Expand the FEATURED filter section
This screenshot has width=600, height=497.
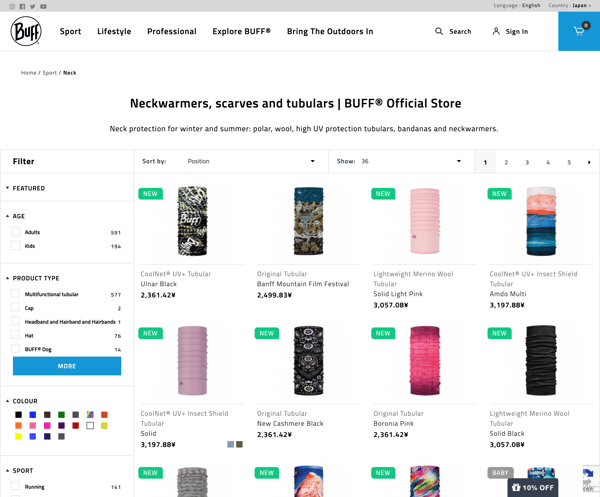[25, 188]
